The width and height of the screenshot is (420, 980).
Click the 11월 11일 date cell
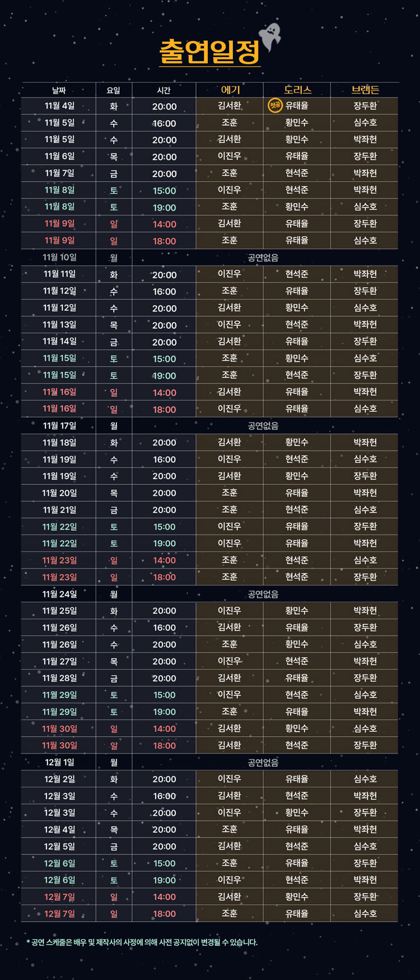[x=59, y=274]
